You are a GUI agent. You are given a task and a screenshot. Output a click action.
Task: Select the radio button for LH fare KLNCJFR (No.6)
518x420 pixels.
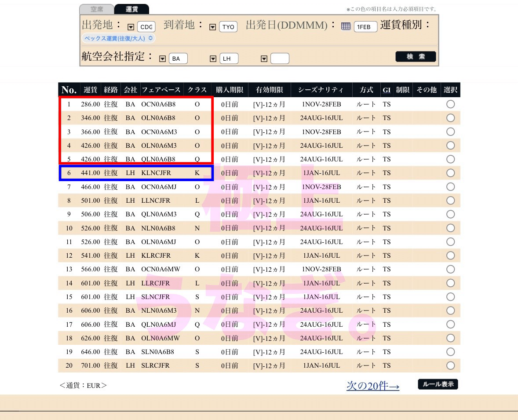click(450, 173)
